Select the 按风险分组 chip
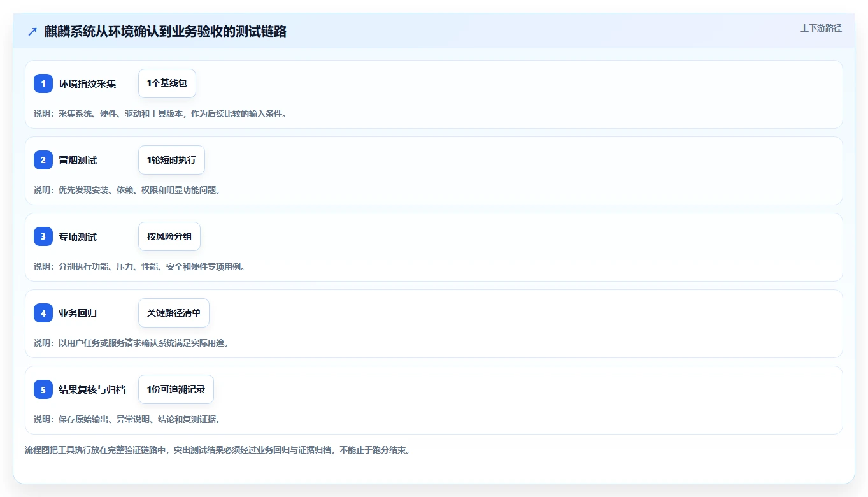 pyautogui.click(x=169, y=236)
